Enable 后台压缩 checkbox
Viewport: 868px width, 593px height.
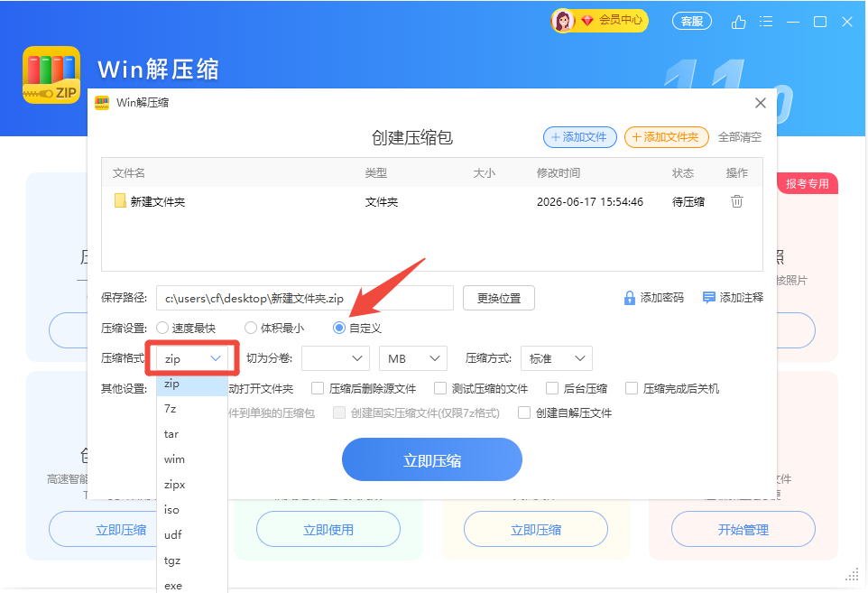(552, 388)
